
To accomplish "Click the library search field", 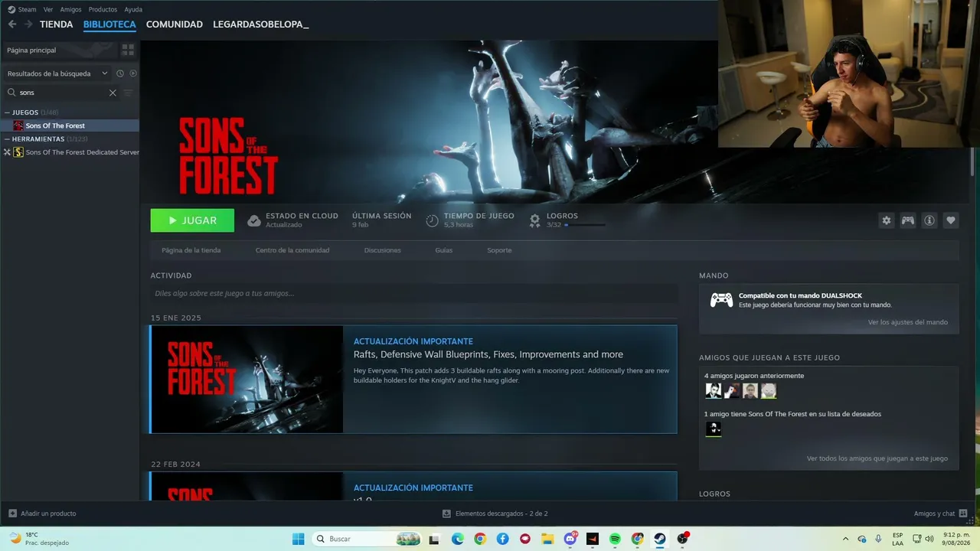I will [x=64, y=93].
